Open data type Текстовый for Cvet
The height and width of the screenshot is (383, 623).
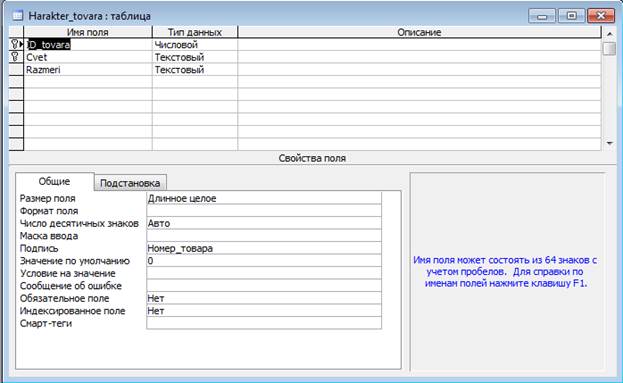195,57
